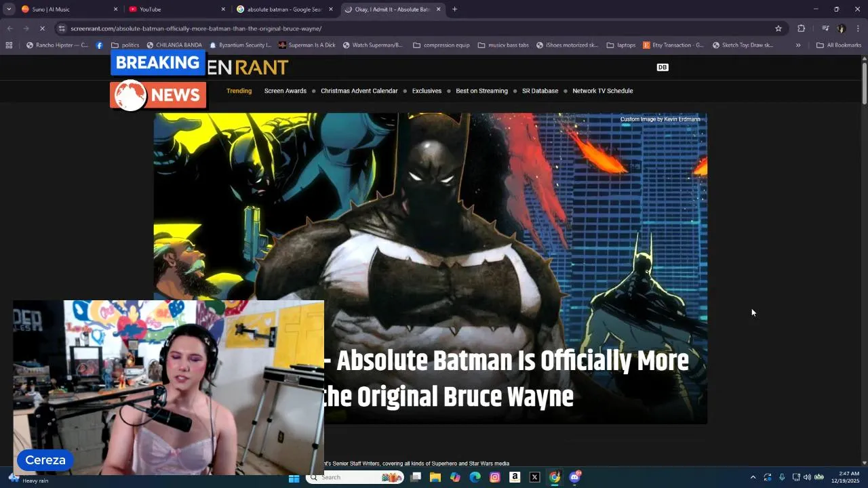868x488 pixels.
Task: Open the Byzantium Security bookmark
Action: pos(241,45)
